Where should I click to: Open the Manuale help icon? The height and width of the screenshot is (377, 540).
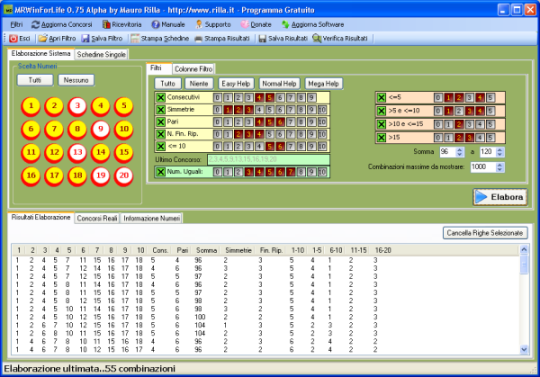(x=156, y=24)
